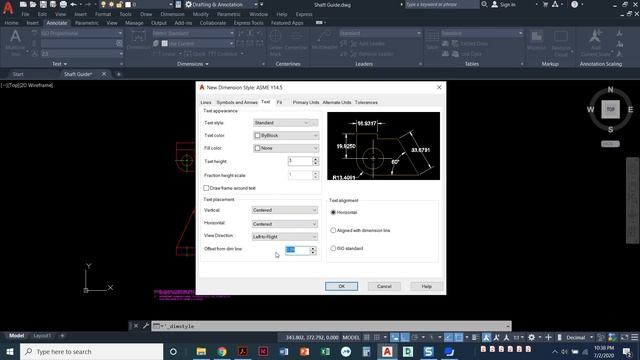The image size is (640, 360).
Task: Open the Home ribbon tab
Action: (11, 23)
